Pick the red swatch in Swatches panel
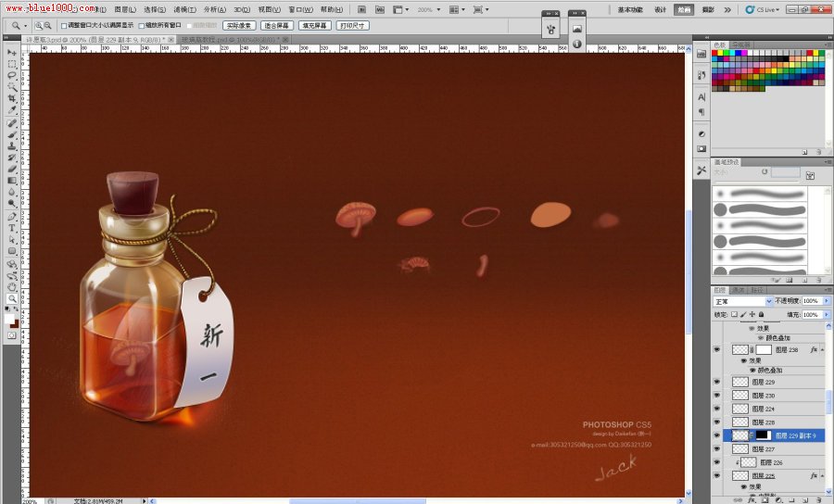The height and width of the screenshot is (504, 834). (x=716, y=54)
